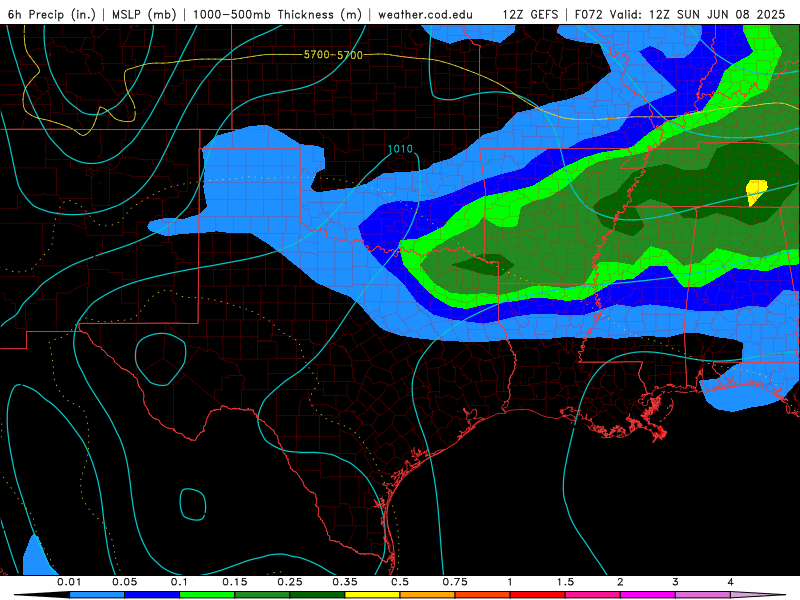Select the dark blue 0.05 legend swatch
The width and height of the screenshot is (800, 600).
pyautogui.click(x=152, y=595)
